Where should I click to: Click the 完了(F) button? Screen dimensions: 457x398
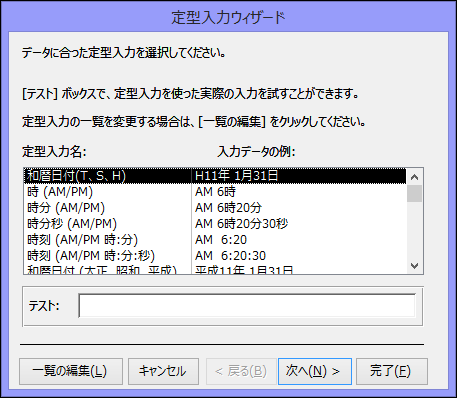[392, 371]
